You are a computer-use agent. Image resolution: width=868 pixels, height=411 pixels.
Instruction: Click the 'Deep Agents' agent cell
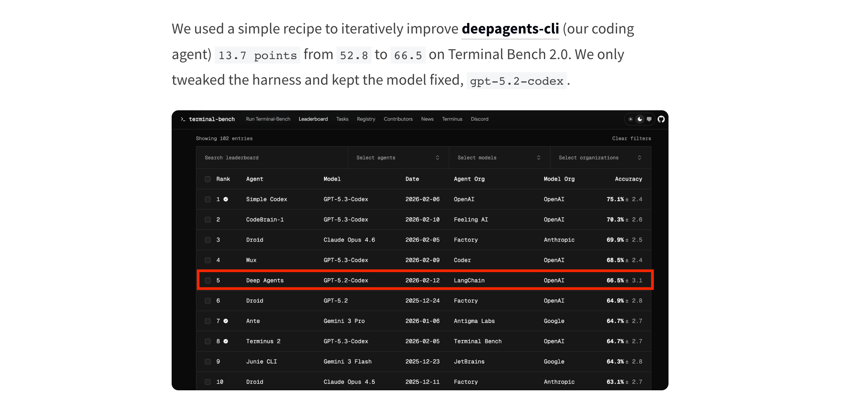click(265, 281)
